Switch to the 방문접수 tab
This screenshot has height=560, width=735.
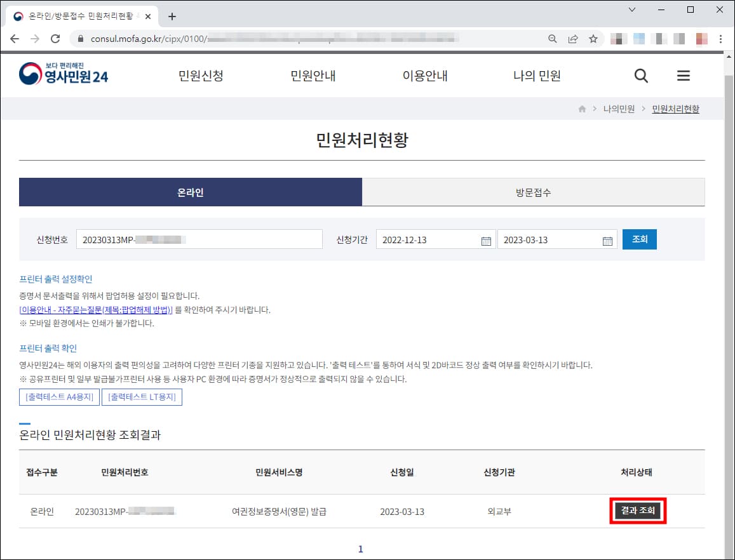click(532, 193)
